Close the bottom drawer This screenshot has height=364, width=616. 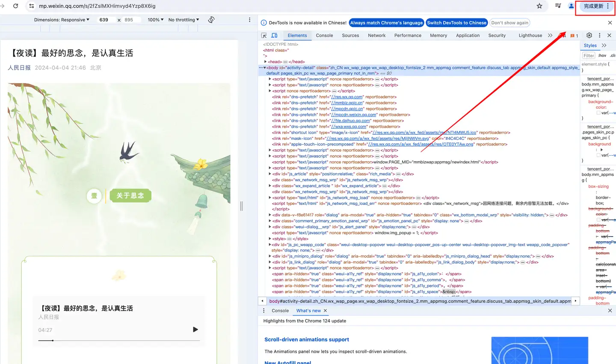click(x=610, y=311)
